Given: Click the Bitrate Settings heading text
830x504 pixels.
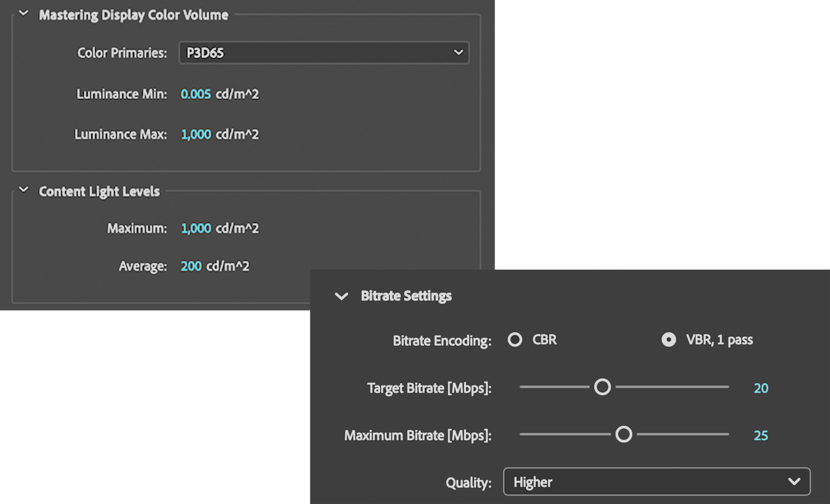Looking at the screenshot, I should [x=406, y=296].
